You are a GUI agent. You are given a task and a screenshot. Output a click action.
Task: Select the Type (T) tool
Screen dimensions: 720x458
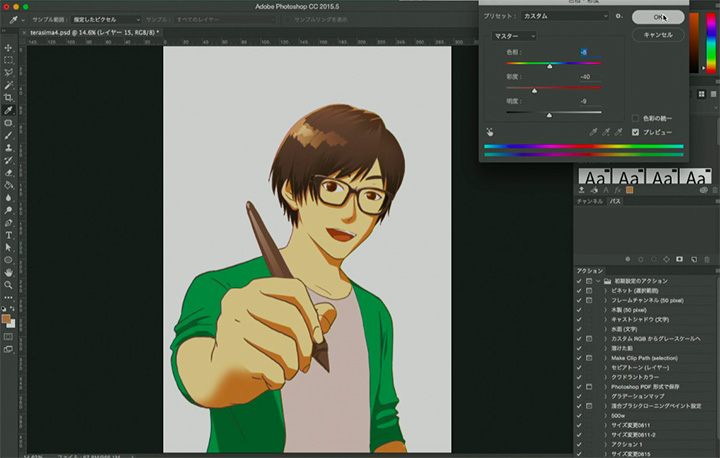click(x=8, y=235)
